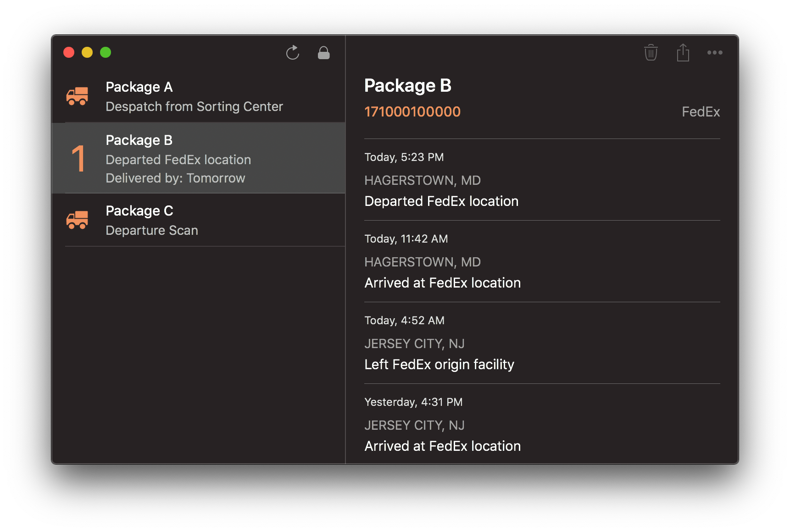Select the Package B title heading
This screenshot has width=790, height=532.
pyautogui.click(x=408, y=85)
